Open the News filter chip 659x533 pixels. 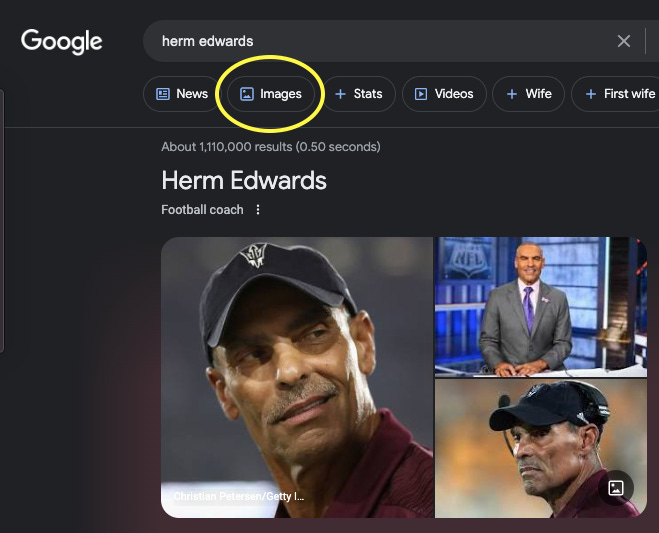182,94
